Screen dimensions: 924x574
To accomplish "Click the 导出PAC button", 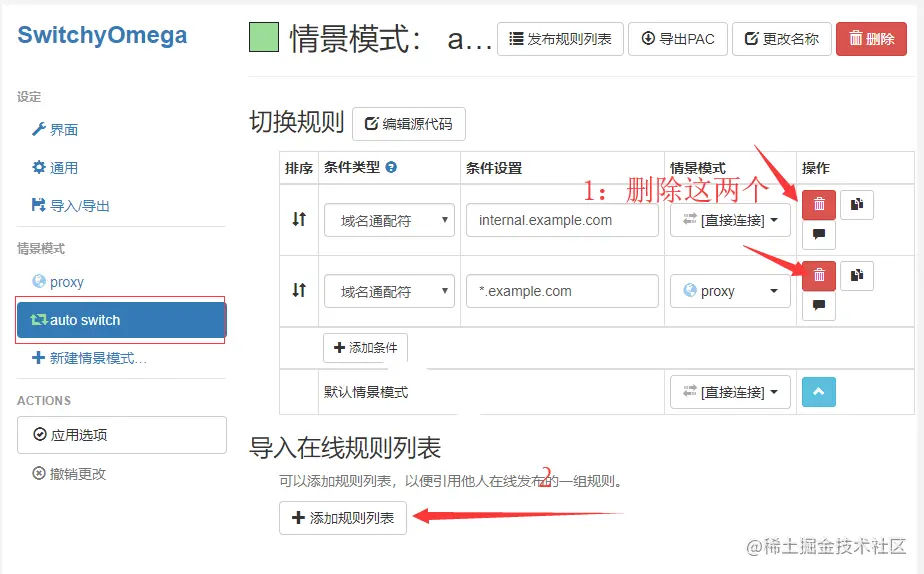I will (x=678, y=39).
